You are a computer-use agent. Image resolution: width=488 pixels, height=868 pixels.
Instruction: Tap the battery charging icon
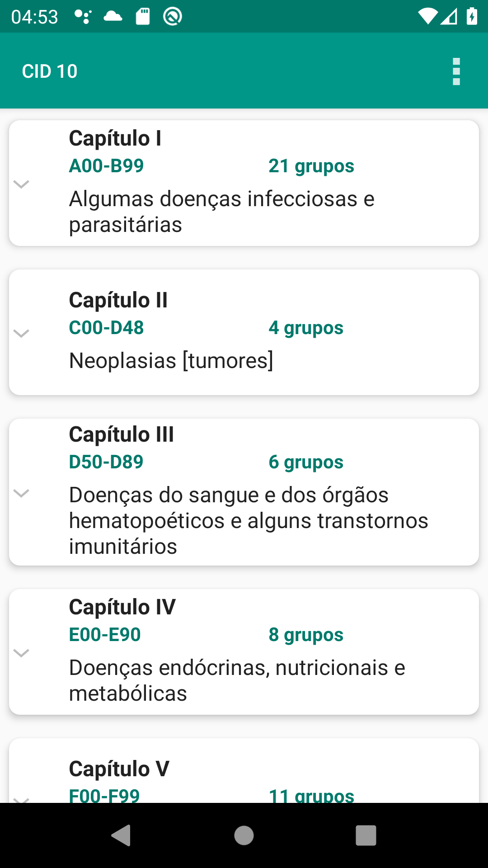pyautogui.click(x=472, y=17)
